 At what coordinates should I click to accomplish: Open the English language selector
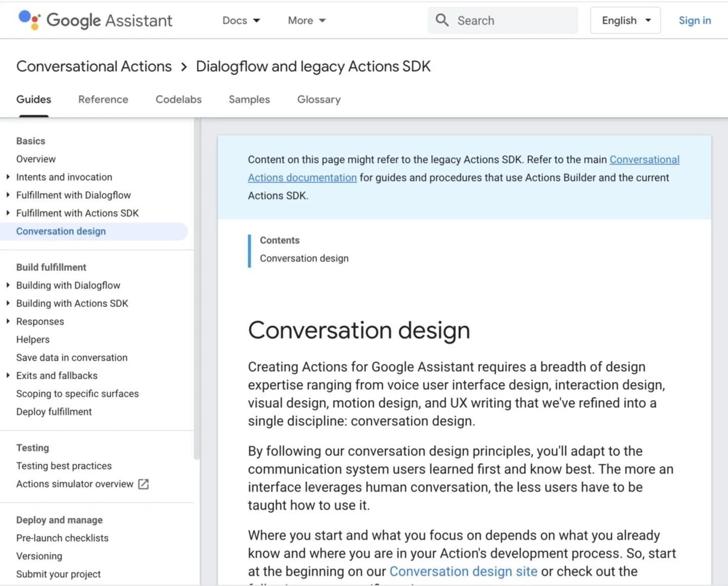point(625,20)
